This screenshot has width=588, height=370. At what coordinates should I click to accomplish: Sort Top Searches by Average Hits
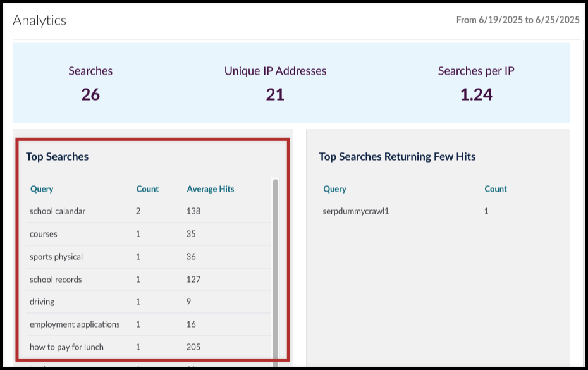click(209, 188)
